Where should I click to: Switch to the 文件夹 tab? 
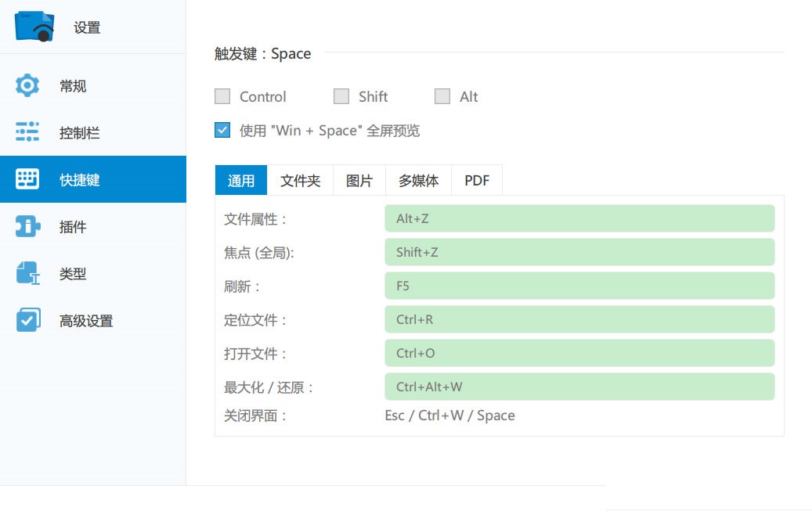coord(301,181)
